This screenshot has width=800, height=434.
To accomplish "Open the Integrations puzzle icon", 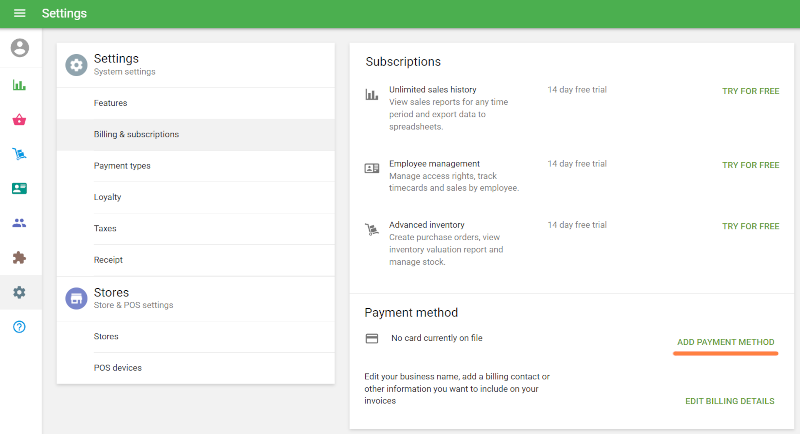I will (20, 257).
